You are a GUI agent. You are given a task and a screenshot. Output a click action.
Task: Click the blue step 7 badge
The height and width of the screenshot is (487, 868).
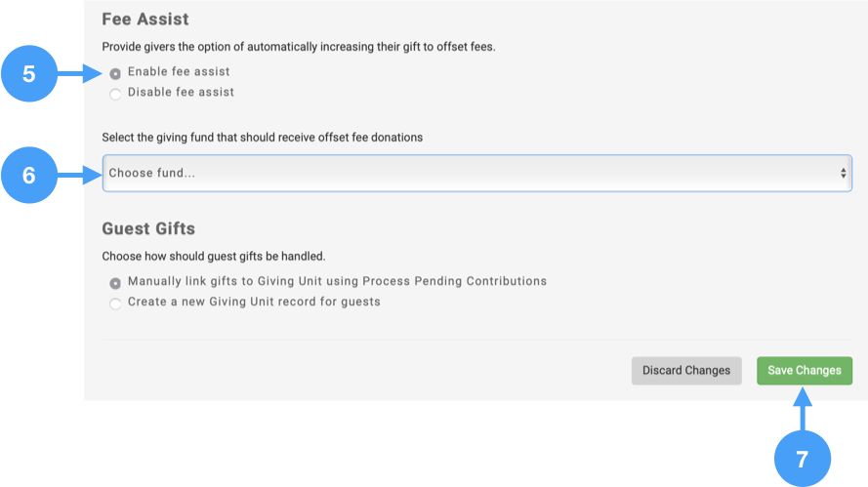(x=802, y=459)
